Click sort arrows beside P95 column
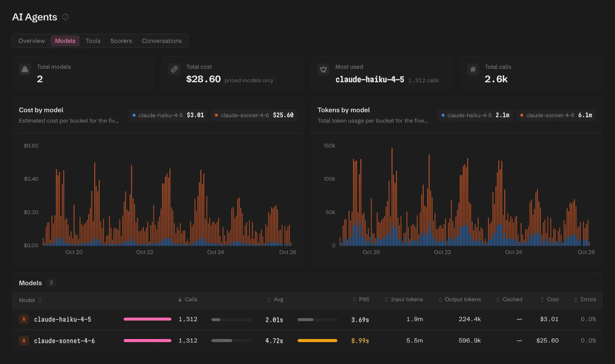 click(x=354, y=299)
